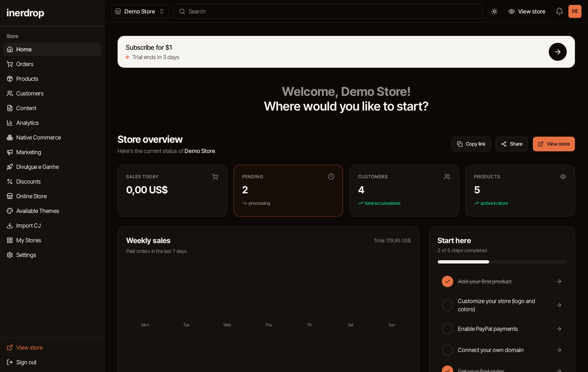Open Marketing section
The image size is (588, 372).
52,152
